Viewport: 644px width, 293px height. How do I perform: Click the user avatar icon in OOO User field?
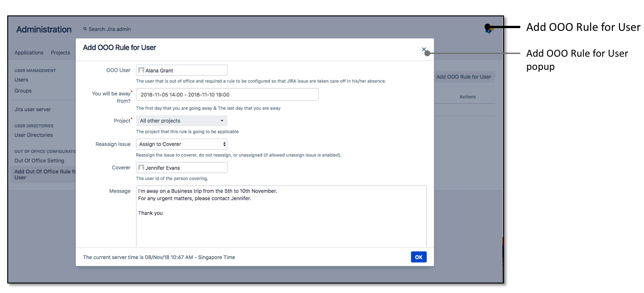(x=141, y=70)
